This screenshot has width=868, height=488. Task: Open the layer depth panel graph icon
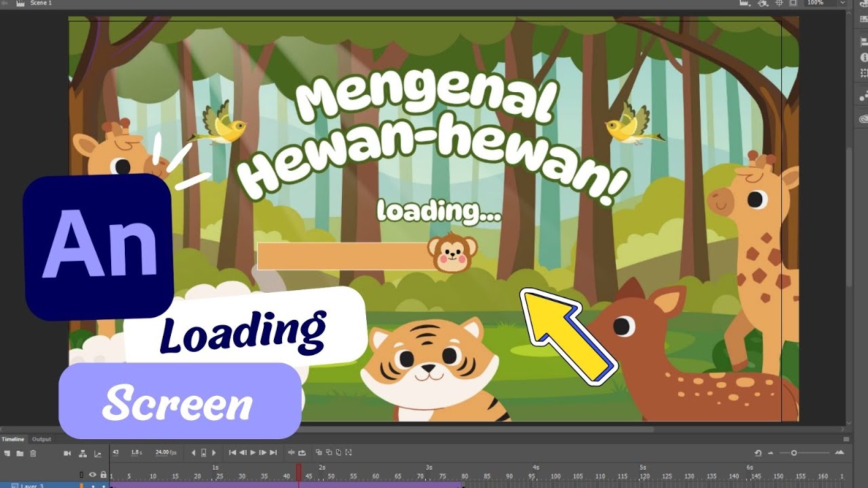click(98, 453)
